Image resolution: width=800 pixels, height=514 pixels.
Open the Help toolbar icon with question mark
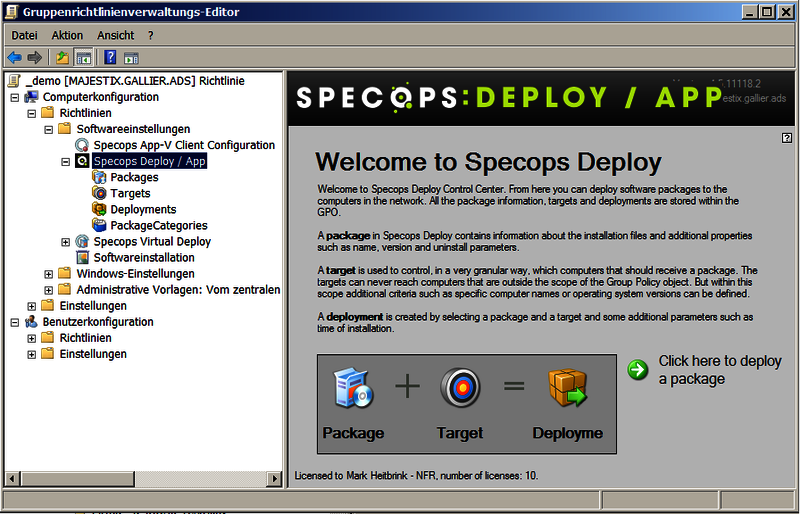(110, 57)
